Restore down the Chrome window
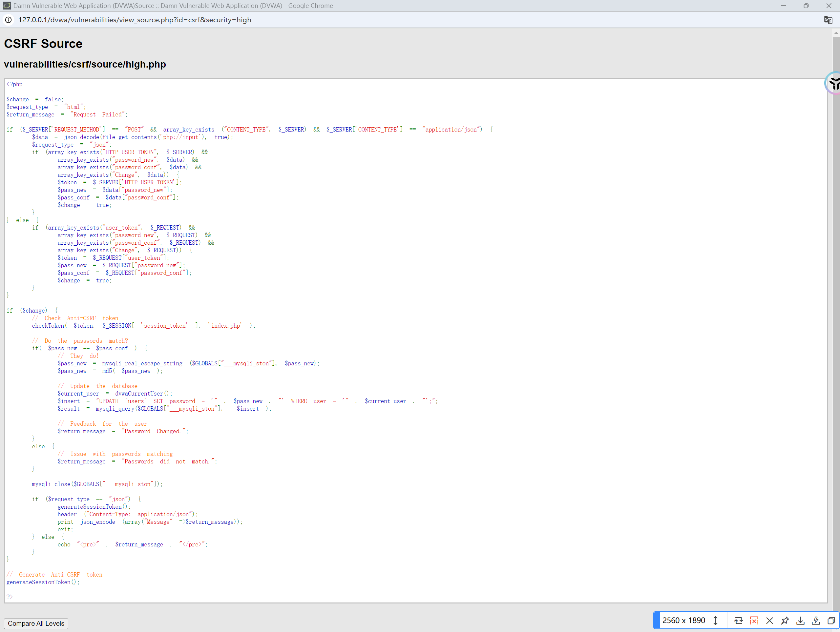 pos(806,6)
